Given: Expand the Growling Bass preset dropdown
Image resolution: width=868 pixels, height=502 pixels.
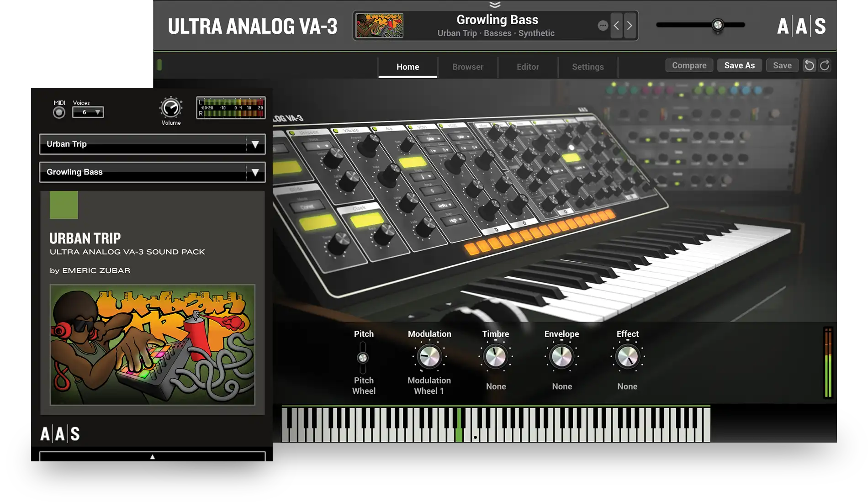Looking at the screenshot, I should (255, 172).
